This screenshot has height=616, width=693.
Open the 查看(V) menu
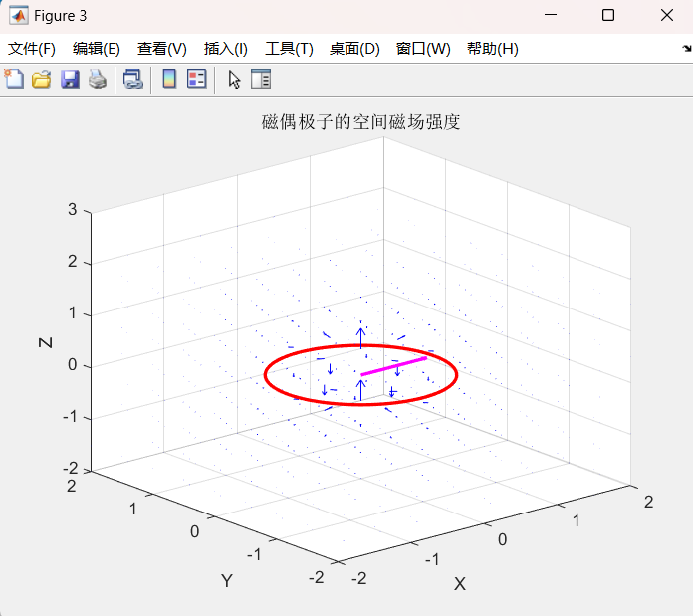161,49
